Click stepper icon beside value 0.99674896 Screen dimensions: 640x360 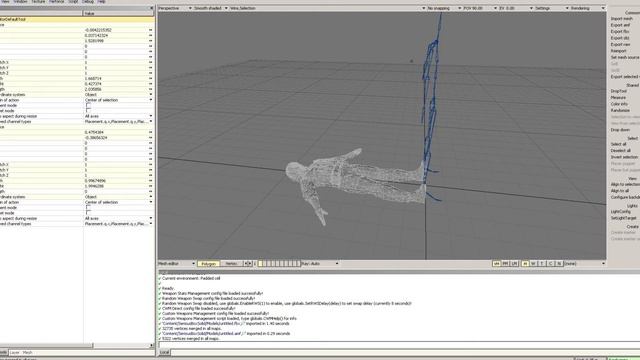pos(151,180)
